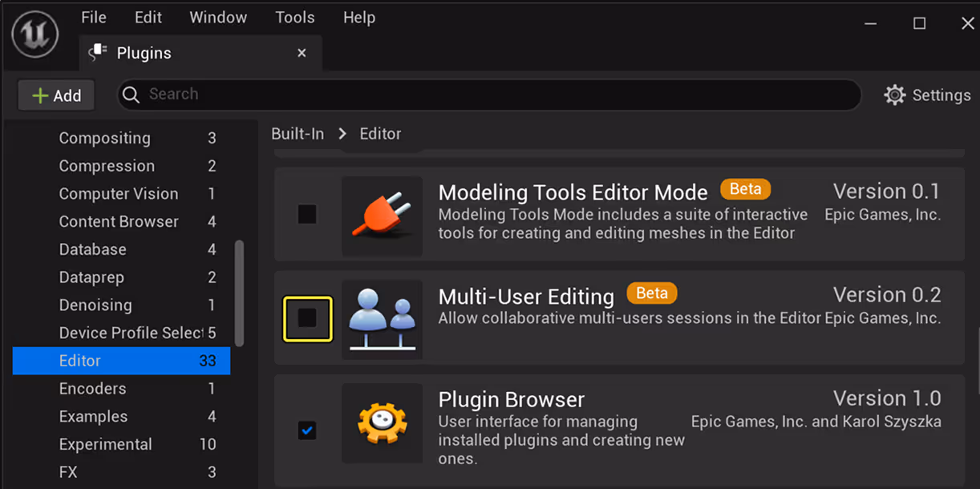This screenshot has width=980, height=489.
Task: Click the Multi-User Editing title
Action: point(526,297)
